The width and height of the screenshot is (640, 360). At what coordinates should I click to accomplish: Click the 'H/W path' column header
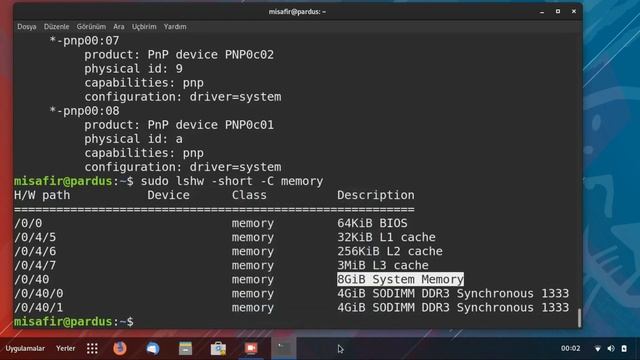pos(42,195)
